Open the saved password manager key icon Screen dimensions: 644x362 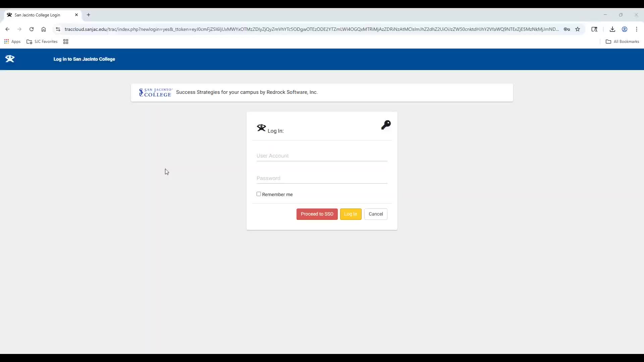click(x=567, y=29)
